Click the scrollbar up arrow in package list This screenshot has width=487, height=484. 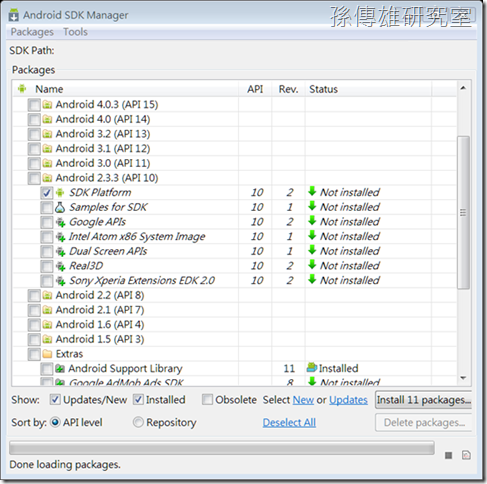(463, 88)
